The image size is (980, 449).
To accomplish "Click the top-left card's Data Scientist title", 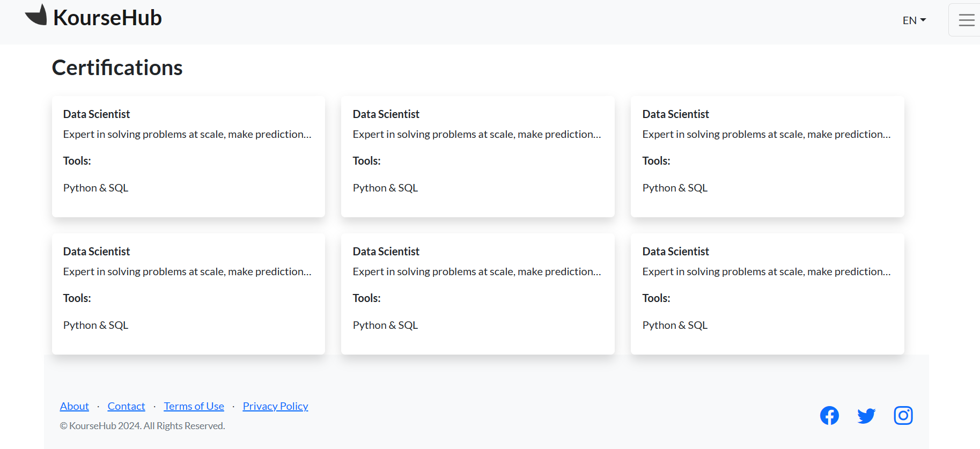I will [x=97, y=114].
